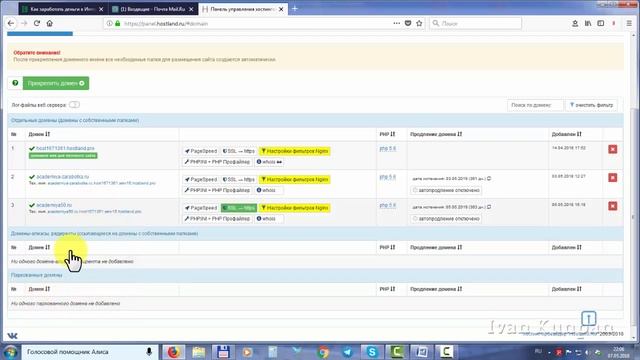Open the academica-zarabotka.ru domain link

point(62,177)
